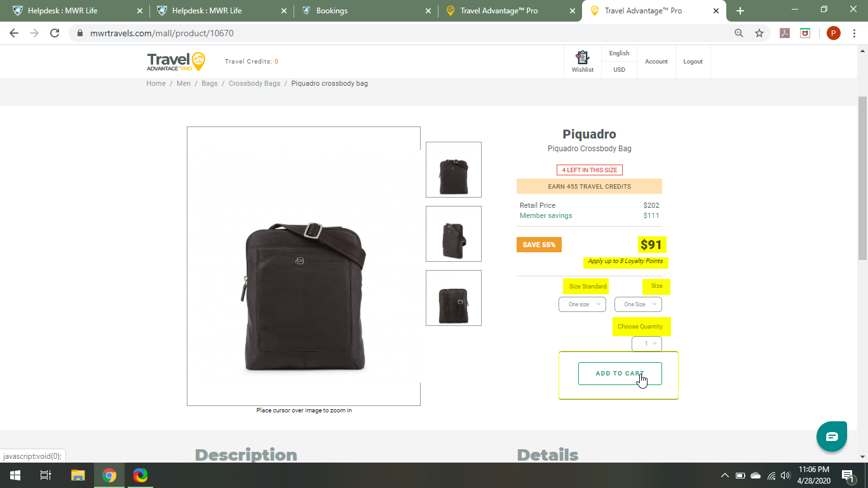Open File Explorer from taskbar
Screen dimensions: 868x488
[x=78, y=475]
